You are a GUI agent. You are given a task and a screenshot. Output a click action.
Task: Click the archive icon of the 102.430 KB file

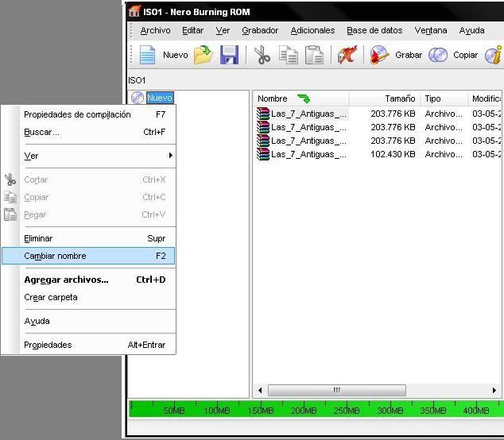[x=263, y=154]
